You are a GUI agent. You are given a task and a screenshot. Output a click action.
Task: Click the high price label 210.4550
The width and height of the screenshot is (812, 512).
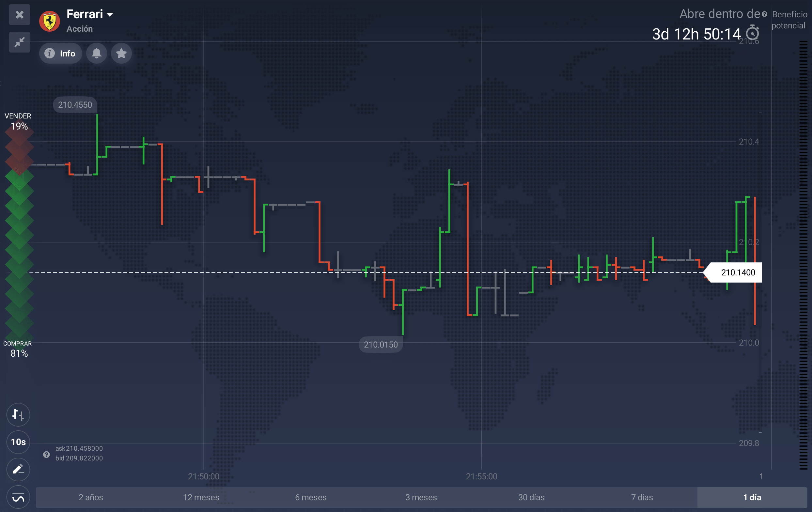[x=75, y=105]
